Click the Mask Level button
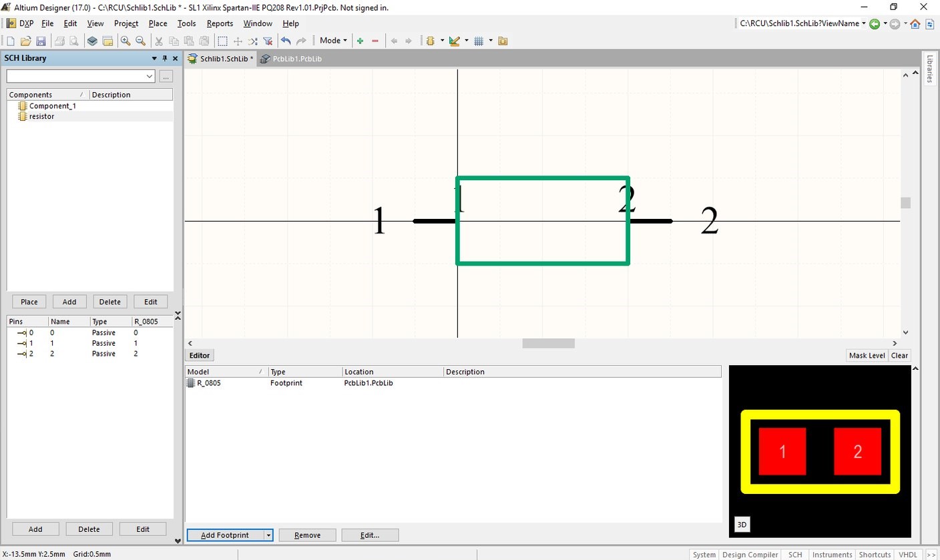The image size is (940, 560). (867, 356)
